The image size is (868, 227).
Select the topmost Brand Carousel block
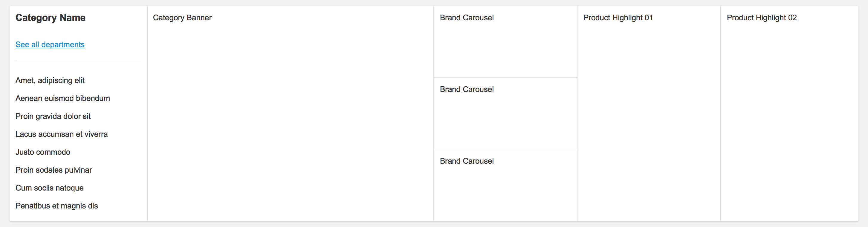point(505,42)
